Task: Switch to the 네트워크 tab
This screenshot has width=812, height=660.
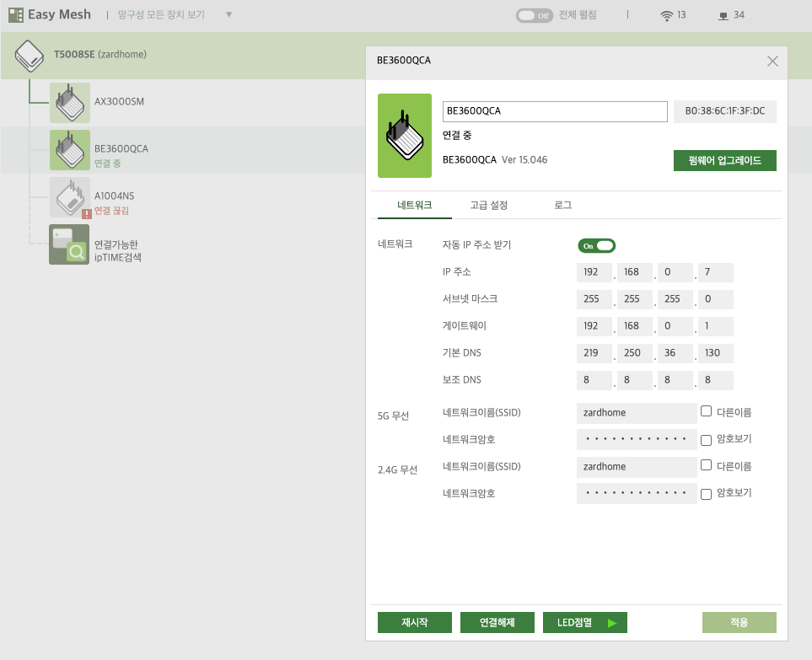Action: pos(414,205)
